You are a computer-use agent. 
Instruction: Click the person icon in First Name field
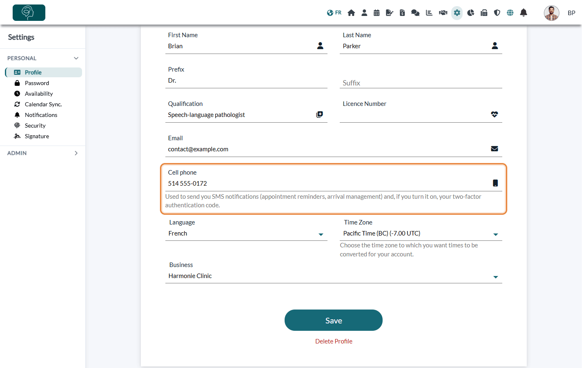point(320,46)
